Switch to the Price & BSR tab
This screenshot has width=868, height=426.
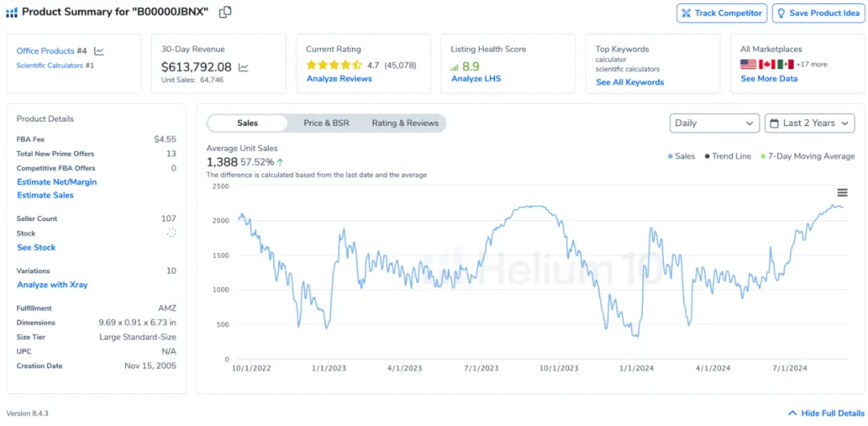click(326, 123)
